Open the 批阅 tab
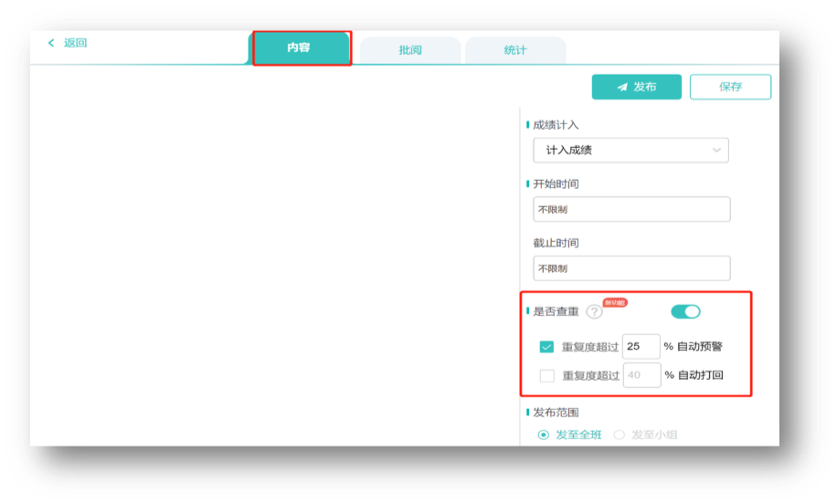 [x=410, y=50]
